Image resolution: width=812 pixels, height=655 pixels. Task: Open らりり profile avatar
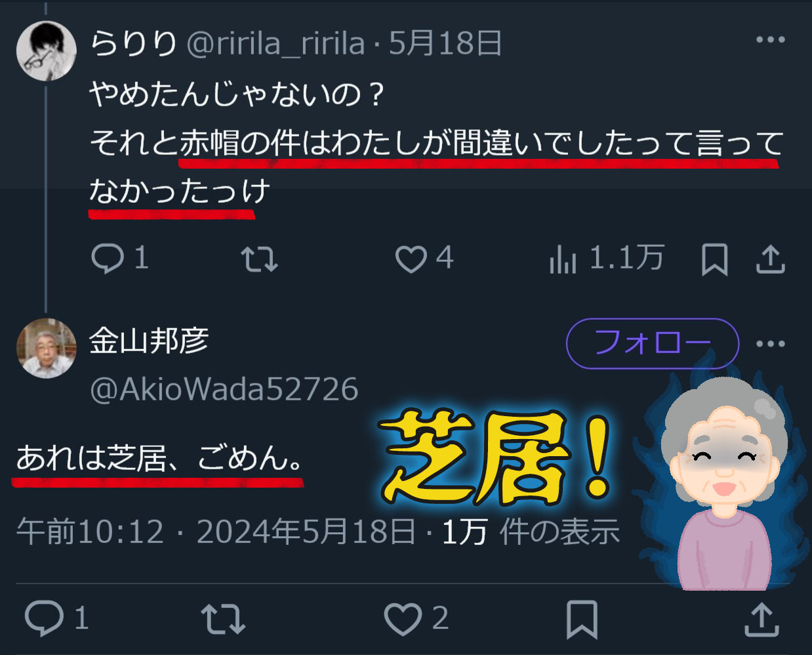point(46,51)
